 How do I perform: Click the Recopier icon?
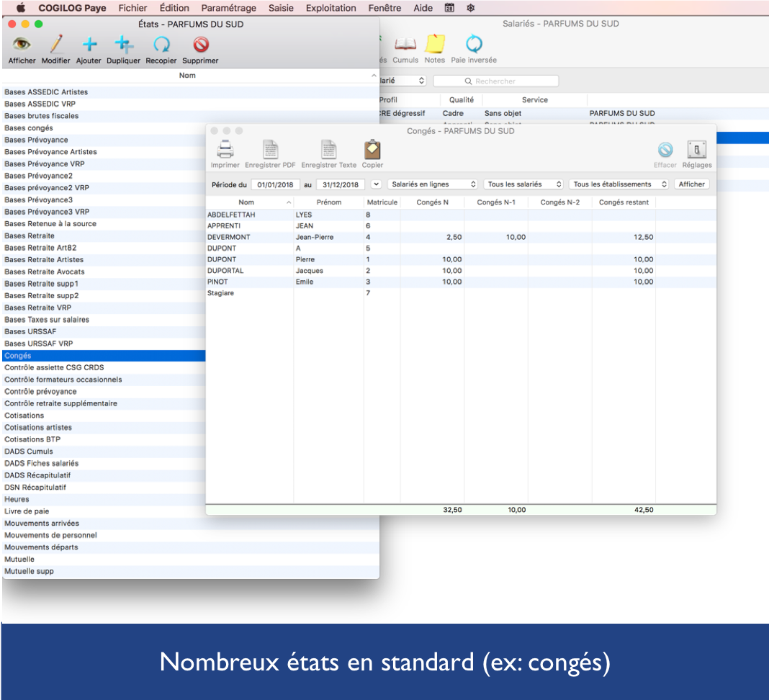click(161, 45)
